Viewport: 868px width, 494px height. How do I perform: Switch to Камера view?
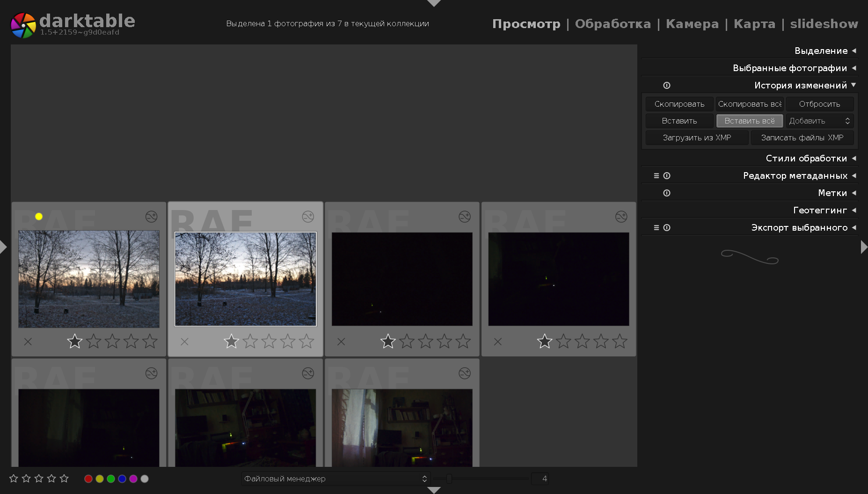click(x=692, y=24)
